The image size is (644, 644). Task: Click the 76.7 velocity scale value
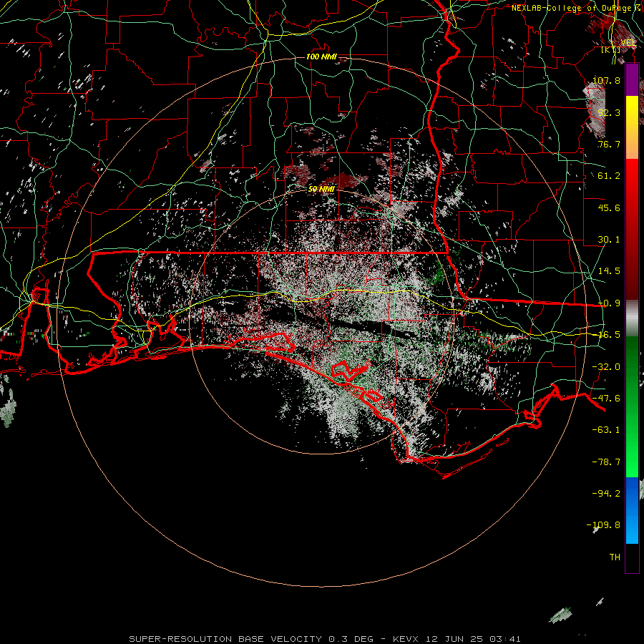(x=609, y=144)
